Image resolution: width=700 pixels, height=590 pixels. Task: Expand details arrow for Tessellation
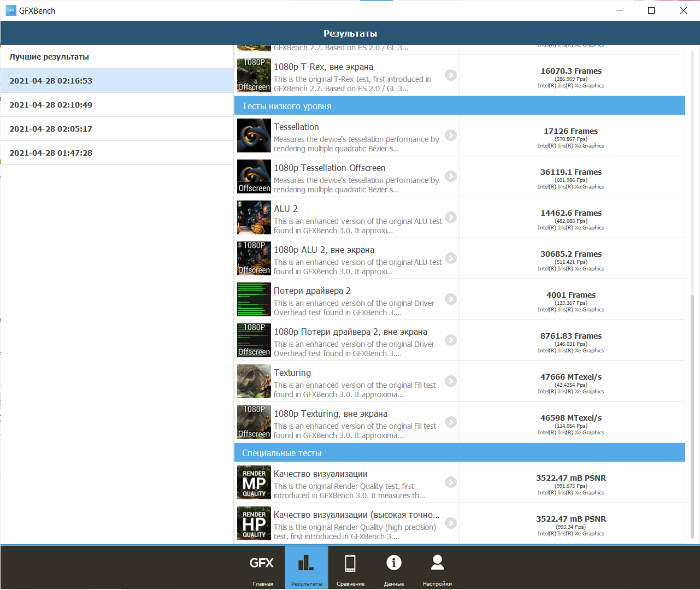(x=451, y=135)
